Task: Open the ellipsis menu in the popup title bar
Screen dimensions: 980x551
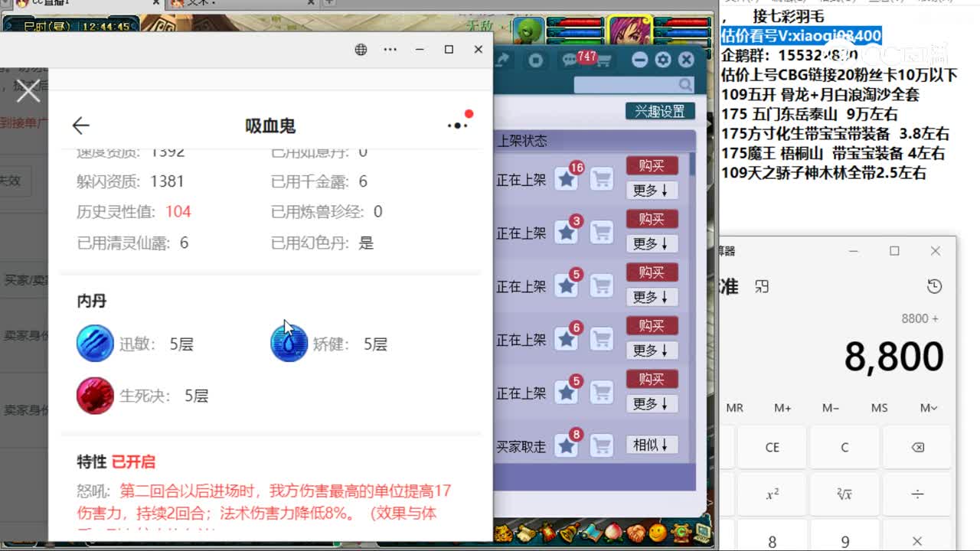Action: pos(390,50)
